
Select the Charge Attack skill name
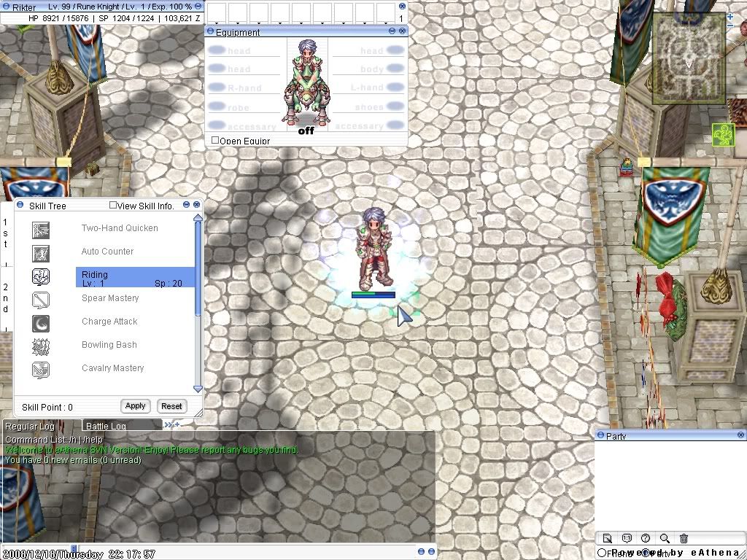point(109,321)
